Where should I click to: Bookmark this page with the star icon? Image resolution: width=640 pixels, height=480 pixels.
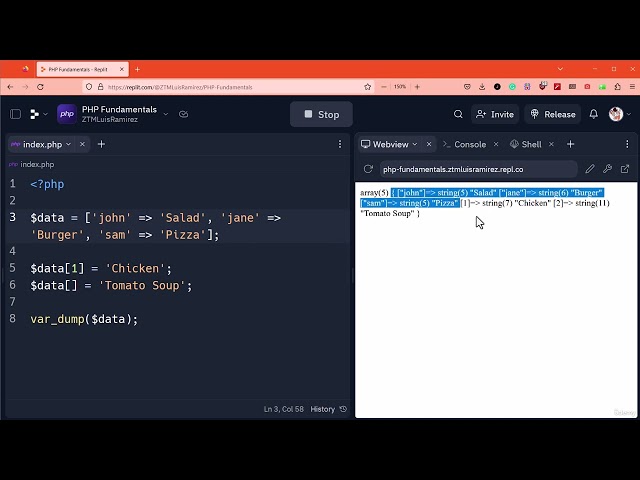point(367,87)
